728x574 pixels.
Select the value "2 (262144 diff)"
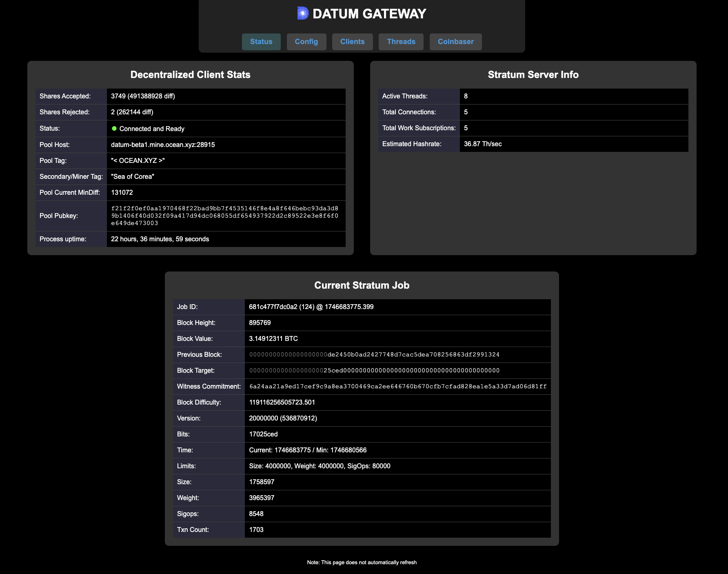pyautogui.click(x=132, y=112)
